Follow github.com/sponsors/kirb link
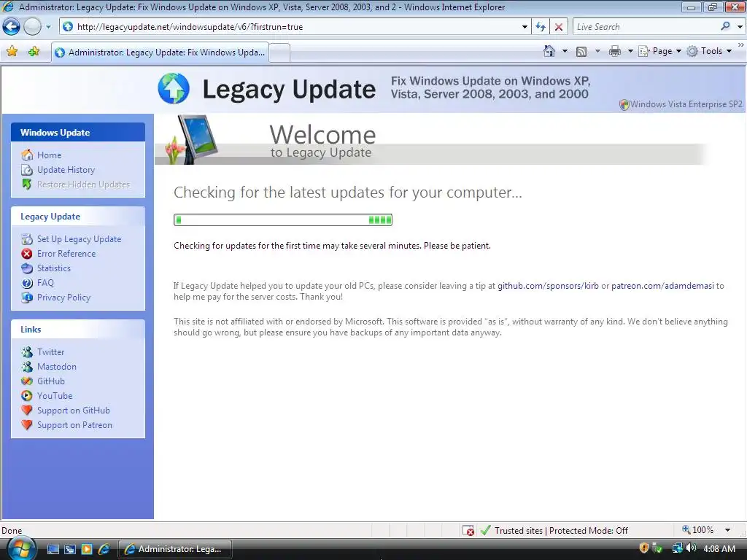 click(548, 286)
